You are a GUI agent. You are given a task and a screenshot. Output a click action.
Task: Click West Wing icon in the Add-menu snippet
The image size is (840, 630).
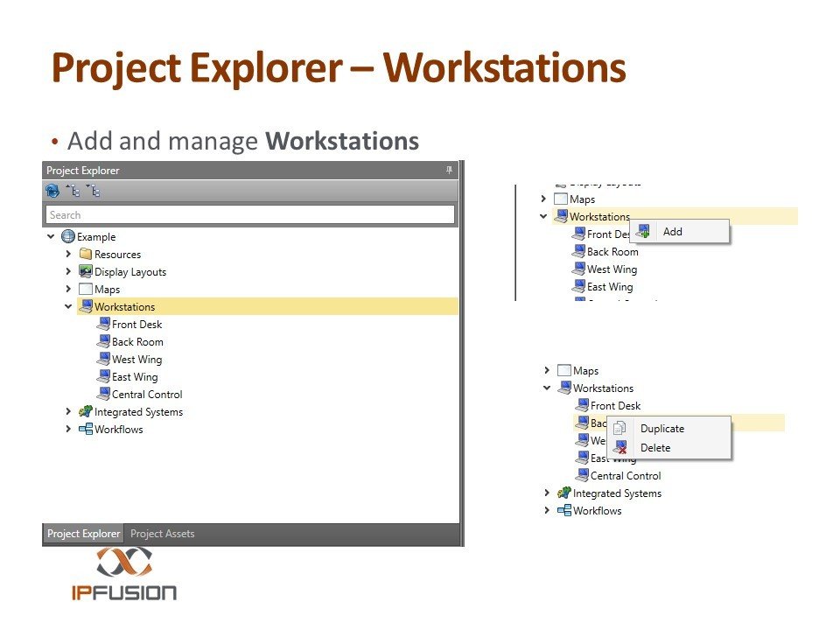[578, 269]
